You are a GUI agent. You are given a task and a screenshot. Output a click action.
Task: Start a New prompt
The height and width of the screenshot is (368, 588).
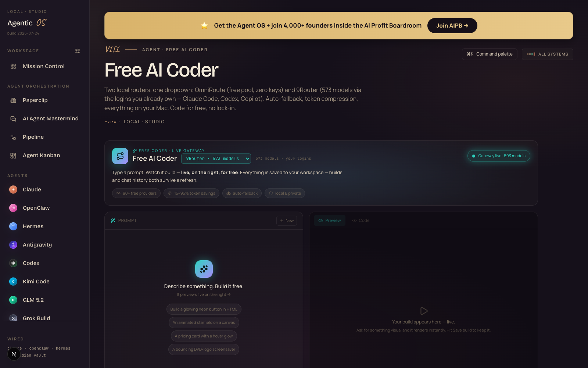click(287, 220)
